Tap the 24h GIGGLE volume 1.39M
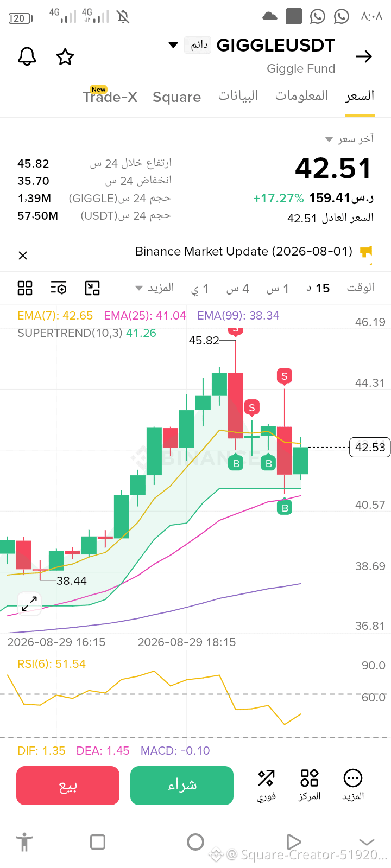This screenshot has width=391, height=868. coord(34,199)
